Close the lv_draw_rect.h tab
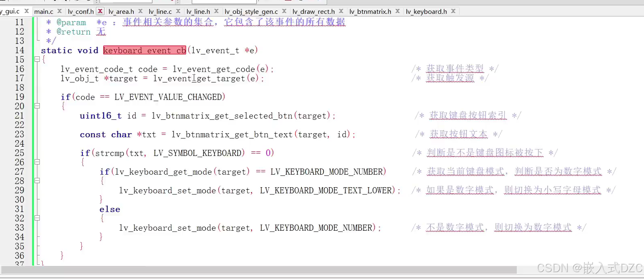Viewport: 644px width, 279px height. (341, 11)
